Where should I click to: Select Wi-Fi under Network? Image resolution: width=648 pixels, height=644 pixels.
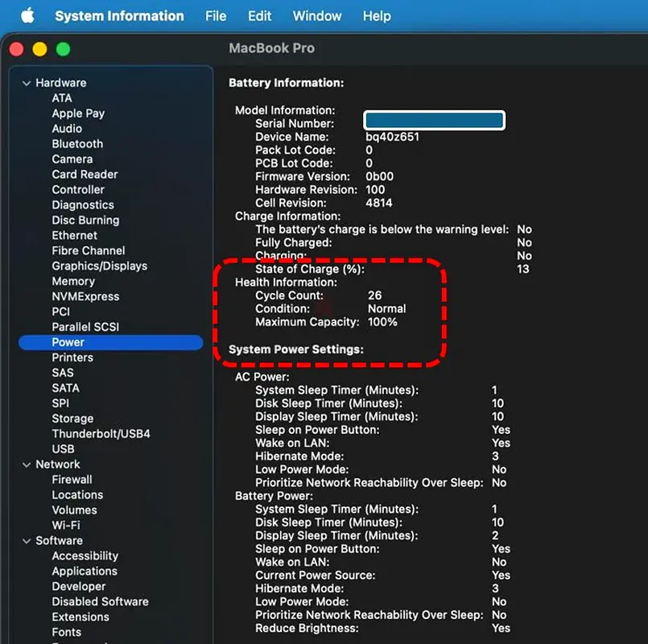[x=66, y=526]
